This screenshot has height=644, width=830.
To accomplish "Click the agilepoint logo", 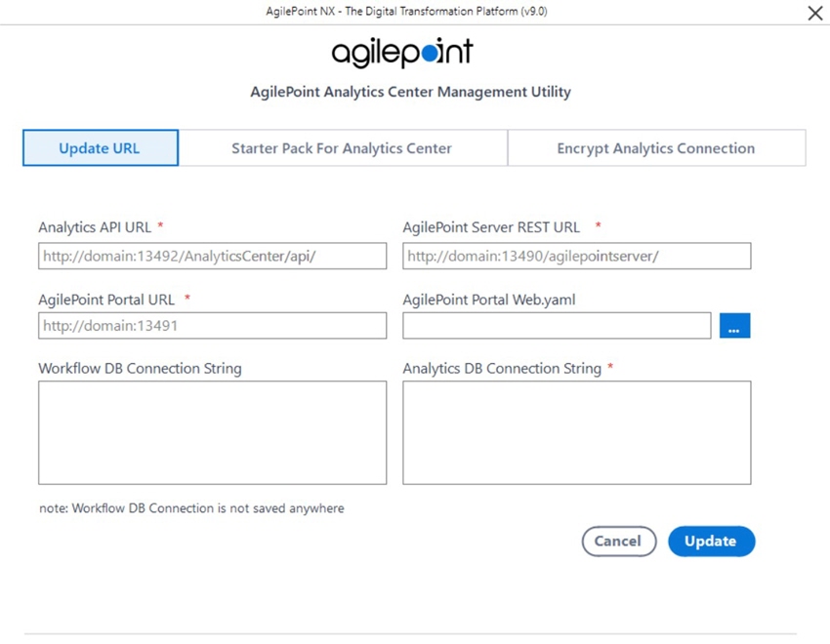I will [x=402, y=53].
